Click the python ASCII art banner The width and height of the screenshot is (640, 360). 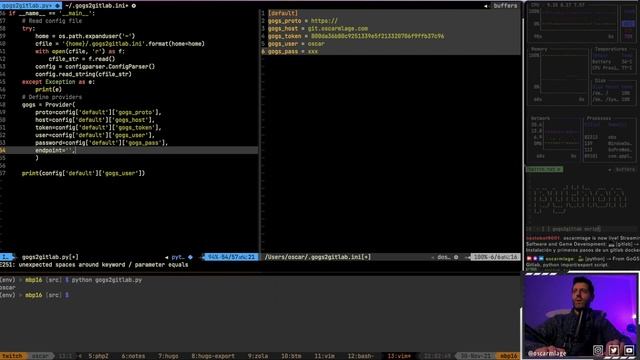pos(580,200)
